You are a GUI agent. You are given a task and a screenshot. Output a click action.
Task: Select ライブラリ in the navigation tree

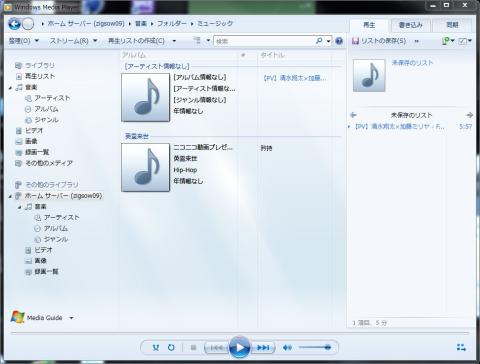point(40,65)
